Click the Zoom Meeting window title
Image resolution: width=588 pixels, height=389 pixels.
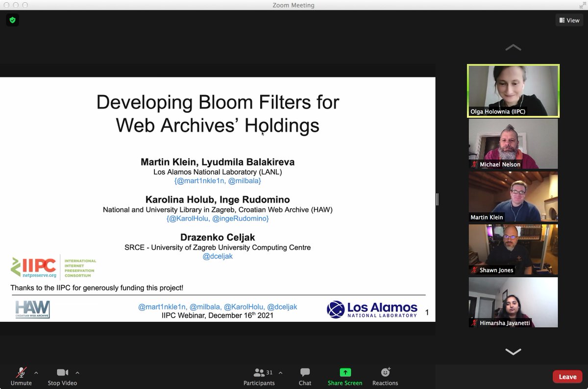point(294,5)
